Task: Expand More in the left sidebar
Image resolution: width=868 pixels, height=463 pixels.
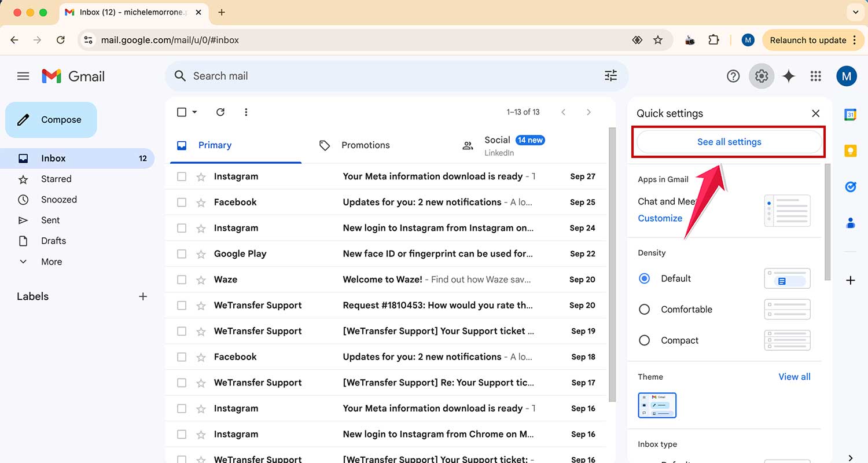Action: [x=51, y=262]
